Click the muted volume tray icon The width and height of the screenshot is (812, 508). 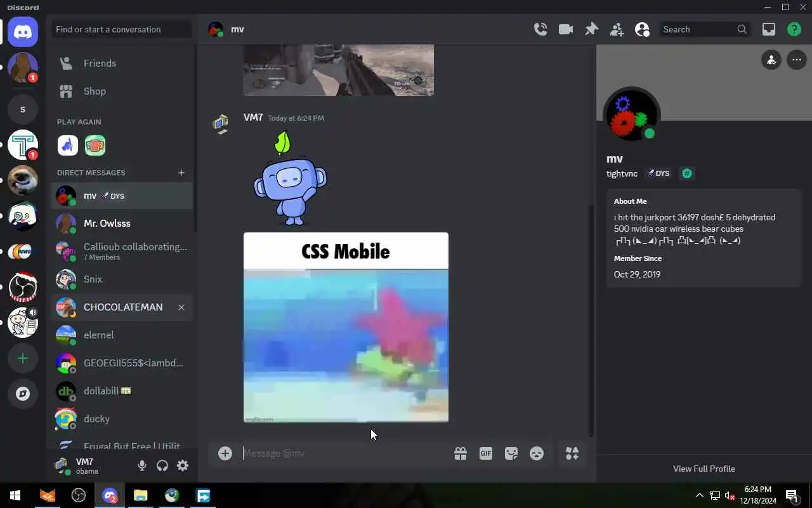pyautogui.click(x=730, y=495)
